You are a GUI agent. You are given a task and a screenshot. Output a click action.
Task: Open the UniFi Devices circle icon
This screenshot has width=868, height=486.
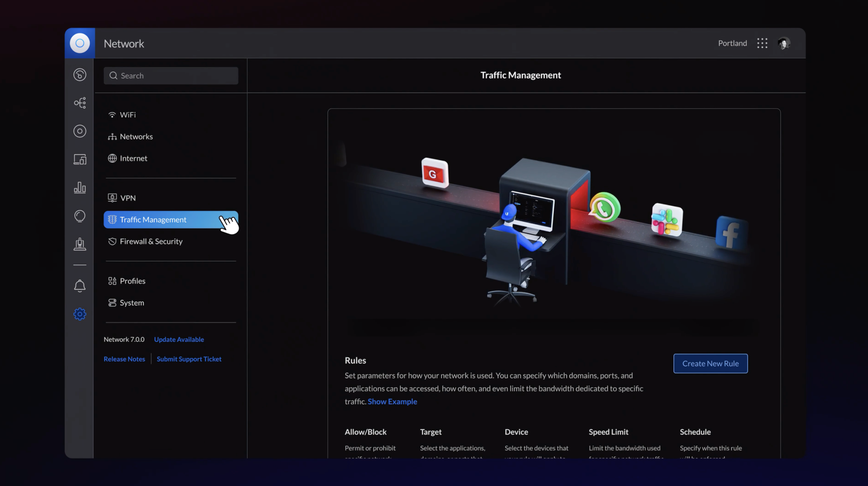pyautogui.click(x=80, y=131)
